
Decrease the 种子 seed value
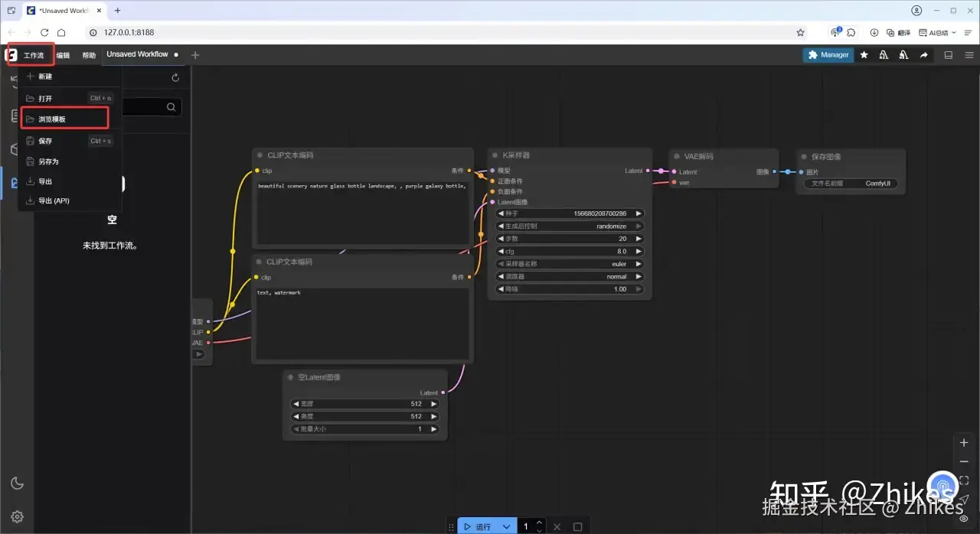point(501,213)
